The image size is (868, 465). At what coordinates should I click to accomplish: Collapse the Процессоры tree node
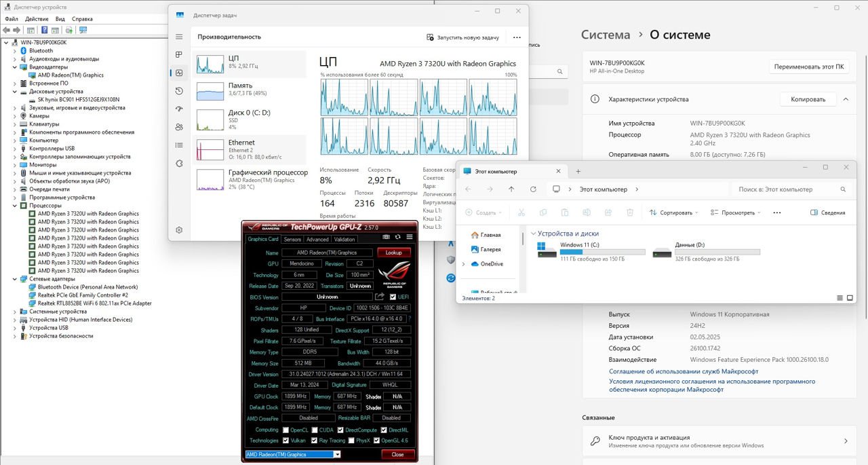pyautogui.click(x=16, y=206)
